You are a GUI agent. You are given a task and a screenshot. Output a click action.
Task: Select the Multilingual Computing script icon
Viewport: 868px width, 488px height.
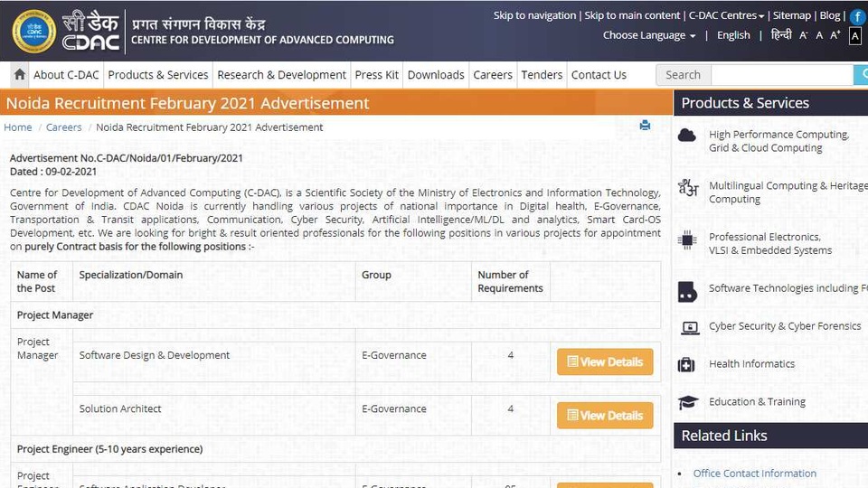(688, 188)
